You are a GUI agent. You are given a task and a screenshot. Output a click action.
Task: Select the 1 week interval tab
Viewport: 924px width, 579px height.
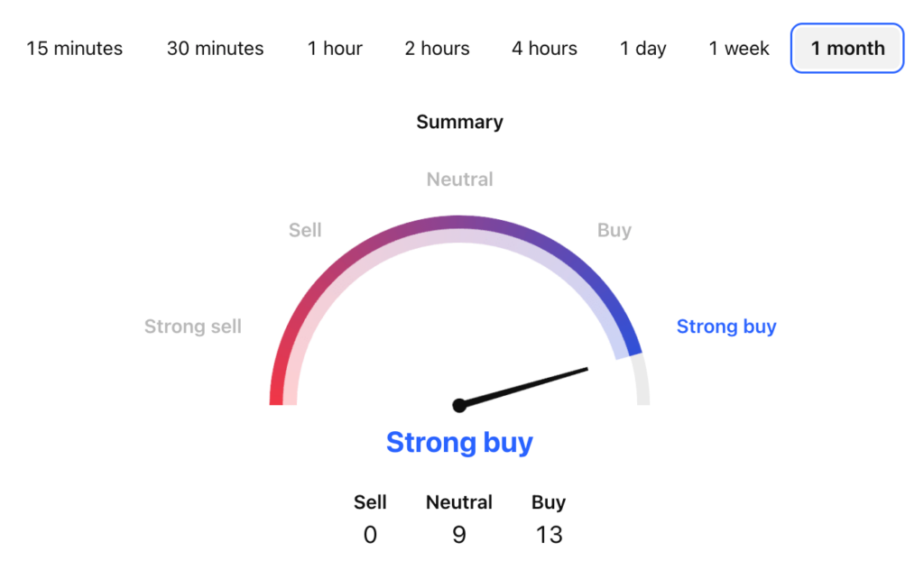click(x=739, y=49)
